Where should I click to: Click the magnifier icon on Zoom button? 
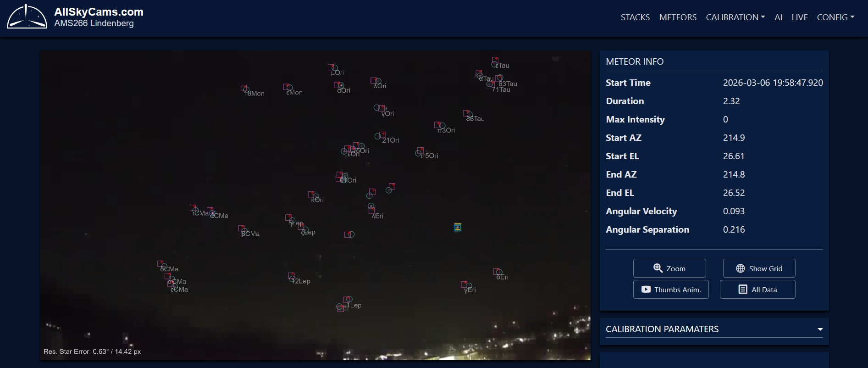658,268
